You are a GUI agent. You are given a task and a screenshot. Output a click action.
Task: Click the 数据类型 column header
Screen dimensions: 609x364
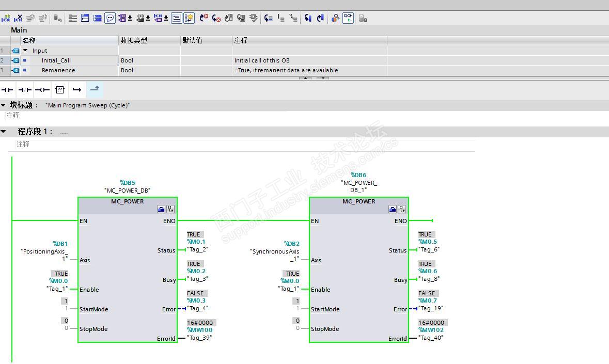(x=149, y=40)
